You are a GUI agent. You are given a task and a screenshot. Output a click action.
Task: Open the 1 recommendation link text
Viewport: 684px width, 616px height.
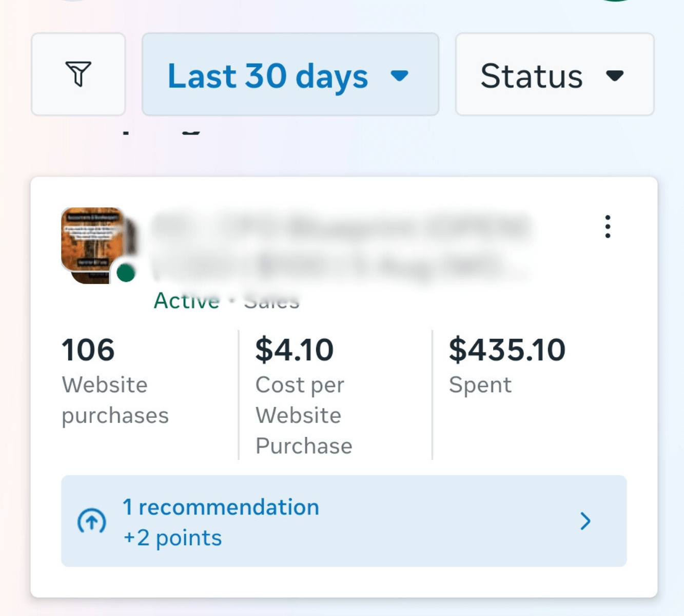[x=221, y=507]
